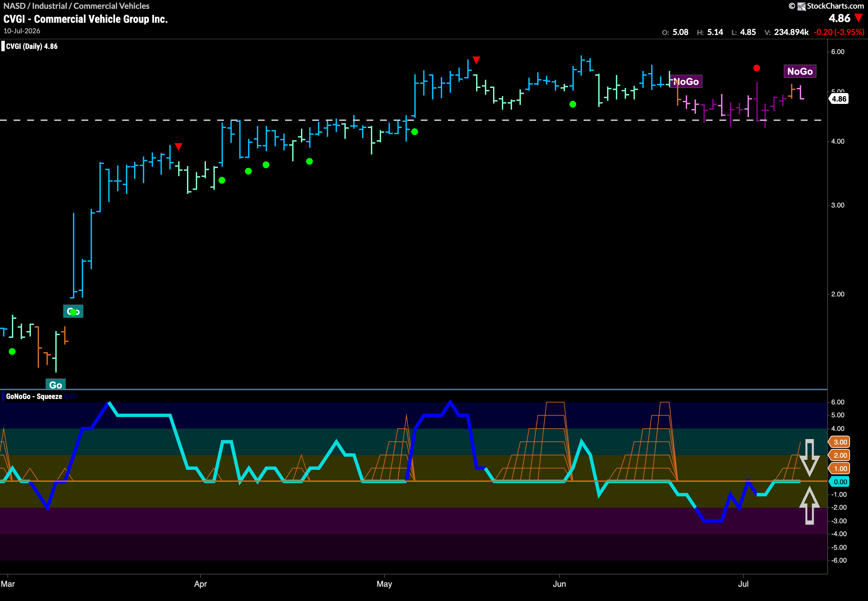Click the Jun label on the time axis
Image resolution: width=868 pixels, height=601 pixels.
(x=559, y=584)
